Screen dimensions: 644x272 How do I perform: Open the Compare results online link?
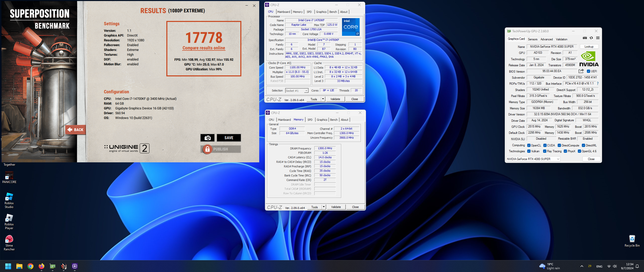204,48
